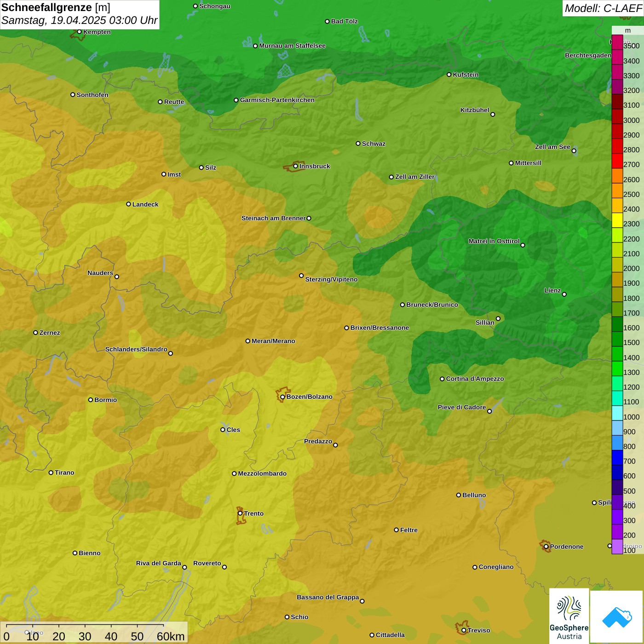Click the blue cloud house logo
The height and width of the screenshot is (644, 644).
(617, 616)
